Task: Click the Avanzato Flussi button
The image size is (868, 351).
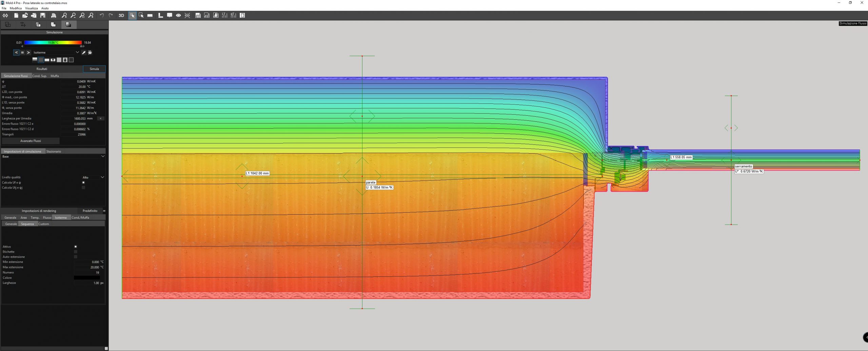Action: (31, 141)
